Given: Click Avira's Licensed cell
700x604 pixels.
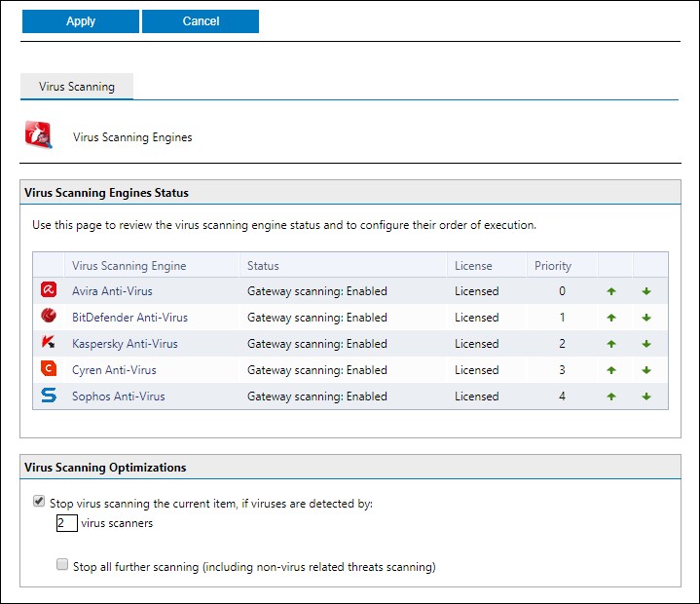Looking at the screenshot, I should (x=476, y=291).
